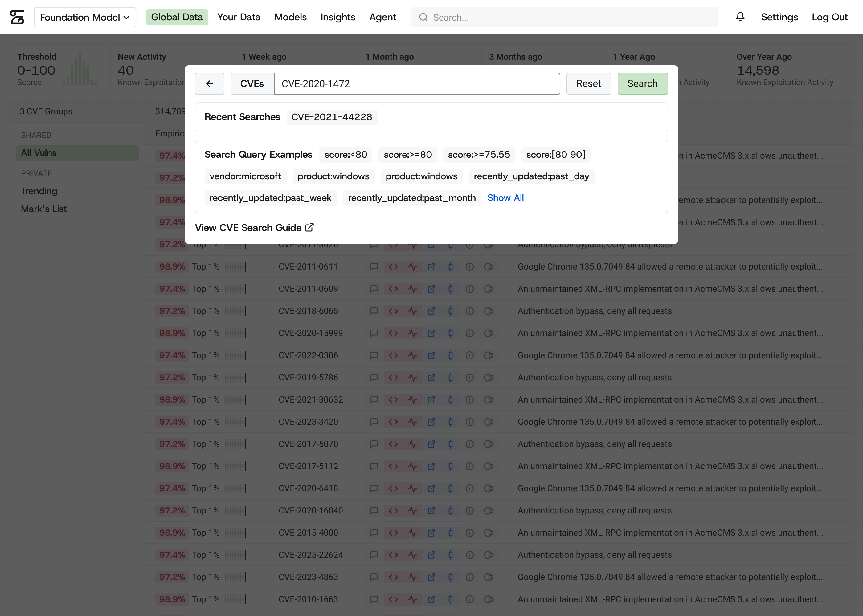Open the Insights tab

[338, 17]
